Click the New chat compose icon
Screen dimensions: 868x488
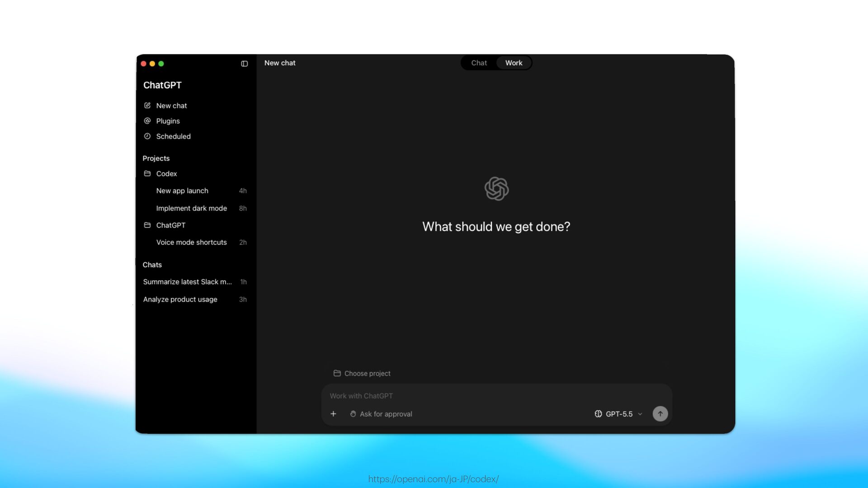pyautogui.click(x=147, y=105)
